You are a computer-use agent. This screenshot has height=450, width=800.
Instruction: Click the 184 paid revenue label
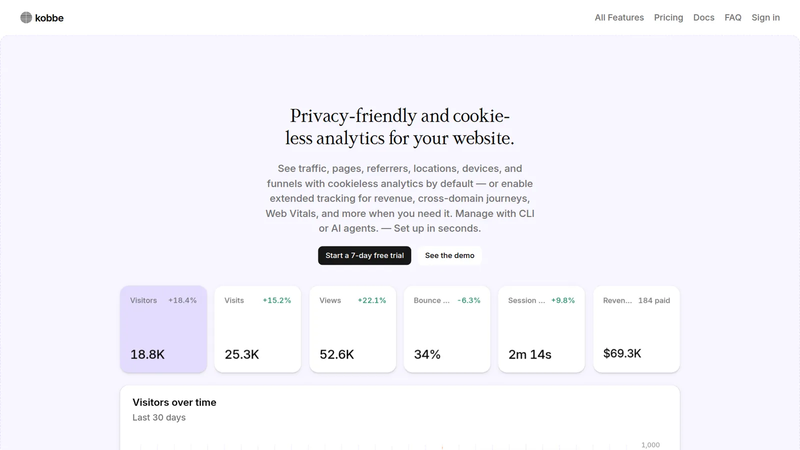click(654, 301)
